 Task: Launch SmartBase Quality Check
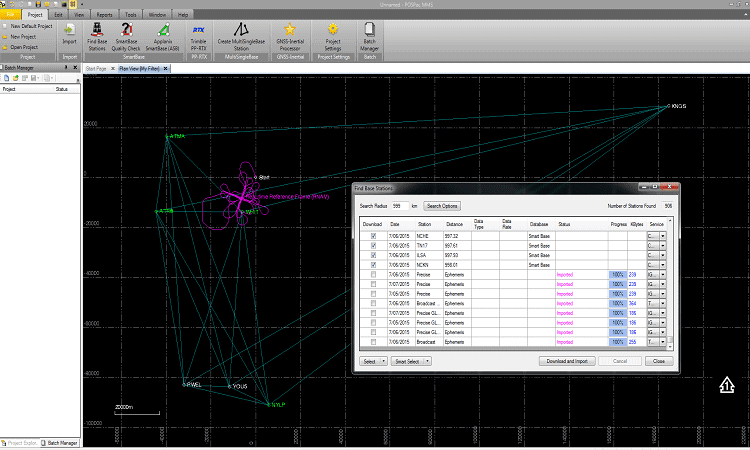coord(126,37)
